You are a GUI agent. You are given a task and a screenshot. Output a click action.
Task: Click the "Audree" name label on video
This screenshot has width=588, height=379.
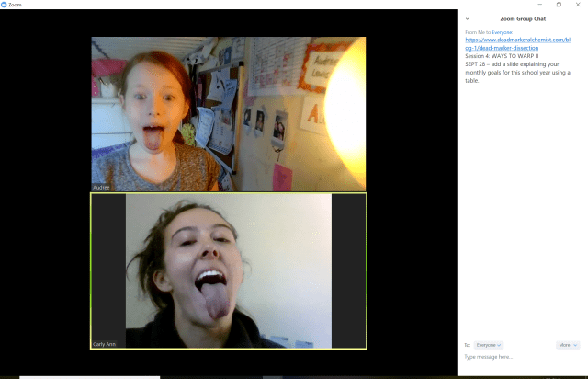(101, 187)
